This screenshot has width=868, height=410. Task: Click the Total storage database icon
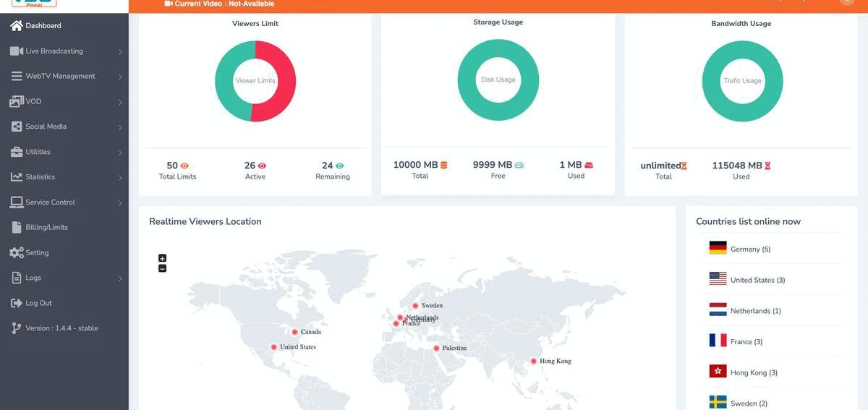(443, 165)
